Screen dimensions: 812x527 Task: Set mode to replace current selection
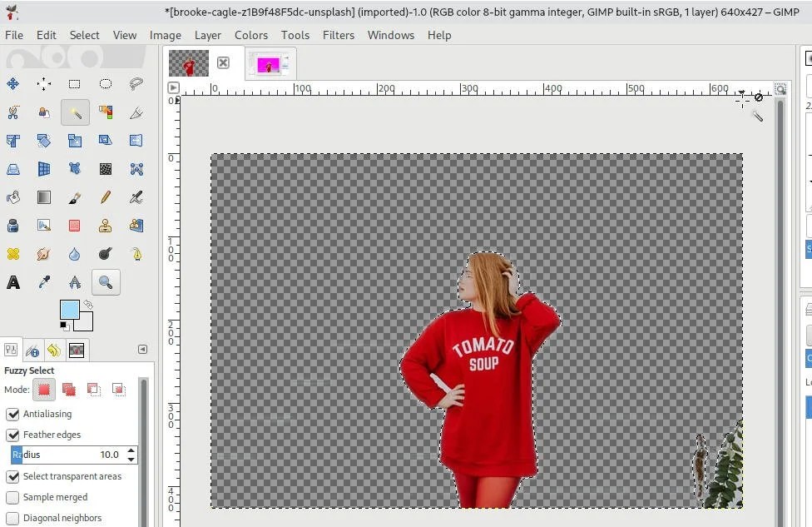point(44,389)
